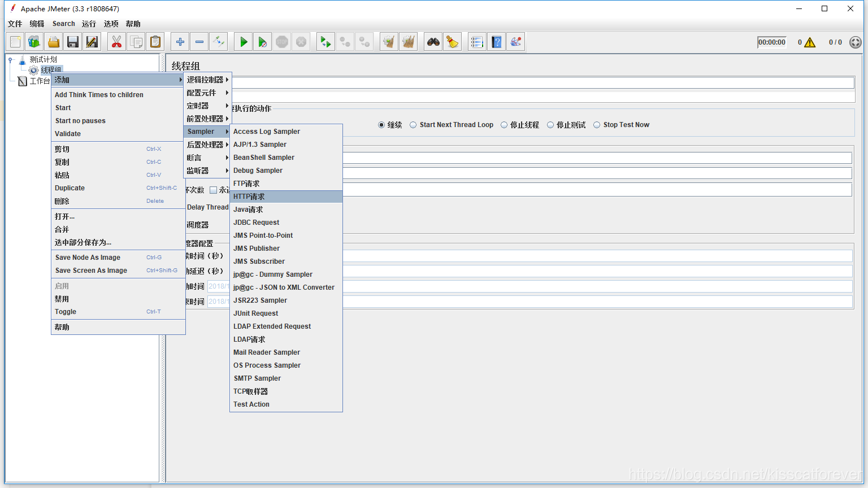Image resolution: width=868 pixels, height=488 pixels.
Task: Select 工作台 in the tree
Action: (40, 81)
